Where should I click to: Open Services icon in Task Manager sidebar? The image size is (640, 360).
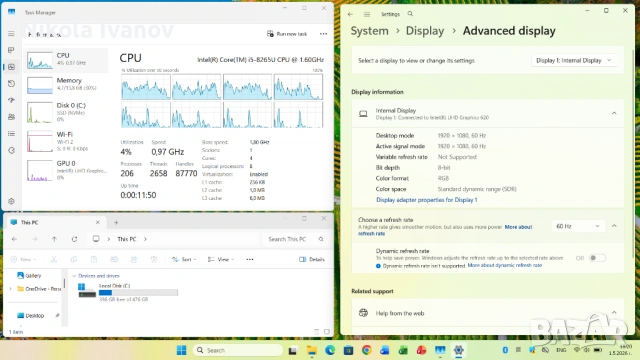coord(11,150)
